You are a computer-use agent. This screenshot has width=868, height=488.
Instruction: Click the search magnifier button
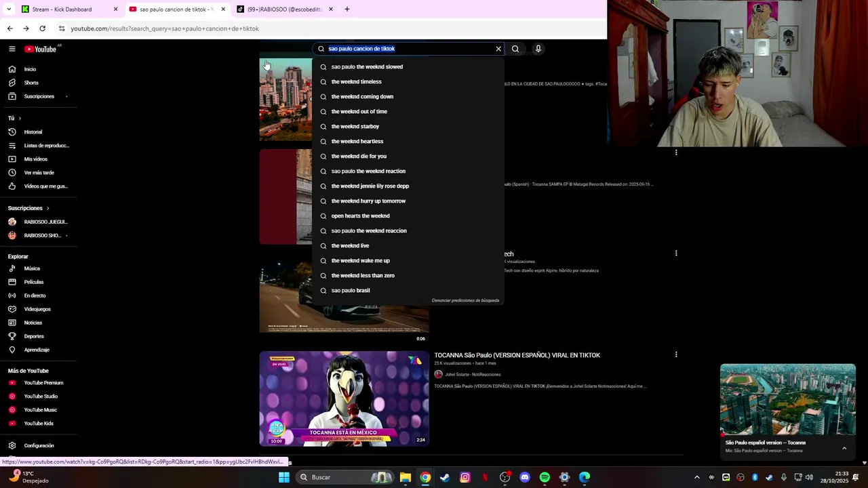click(515, 49)
